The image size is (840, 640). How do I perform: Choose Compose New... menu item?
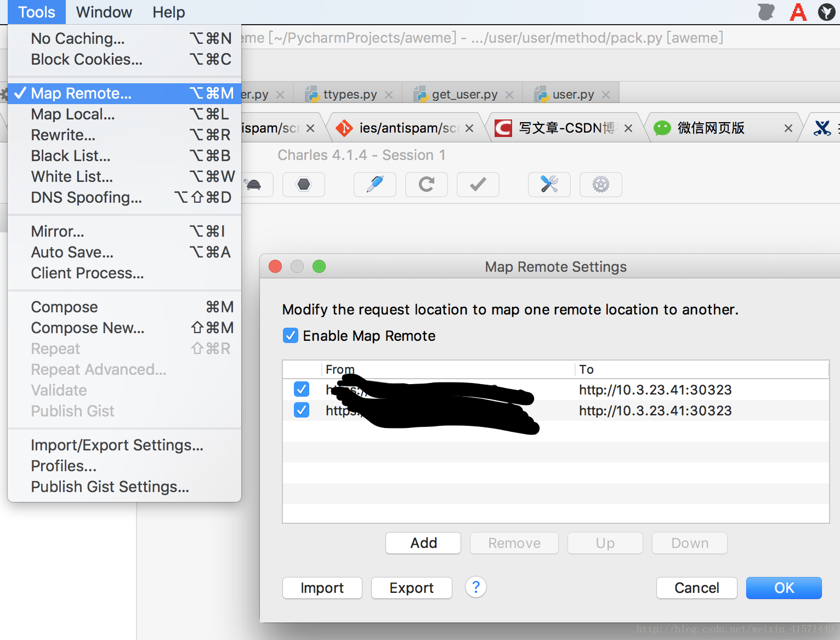124,328
